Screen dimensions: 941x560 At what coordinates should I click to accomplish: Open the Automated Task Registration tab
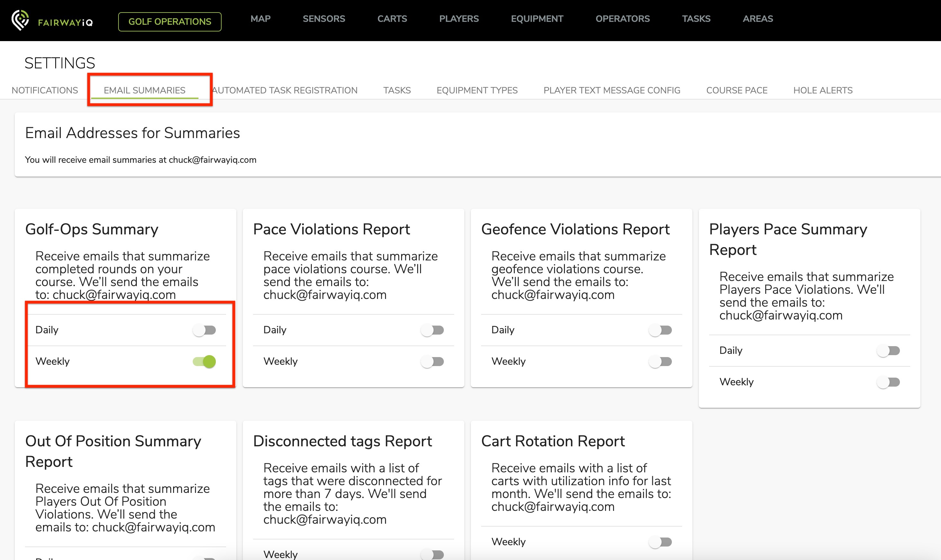[285, 90]
